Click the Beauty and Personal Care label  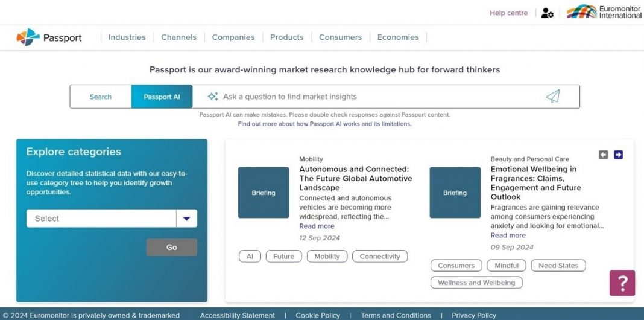click(x=530, y=159)
